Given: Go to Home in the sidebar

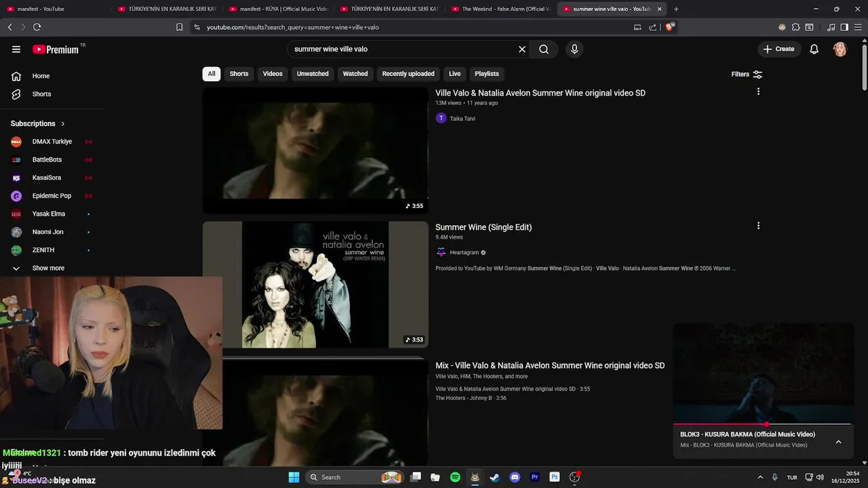Looking at the screenshot, I should (x=41, y=76).
